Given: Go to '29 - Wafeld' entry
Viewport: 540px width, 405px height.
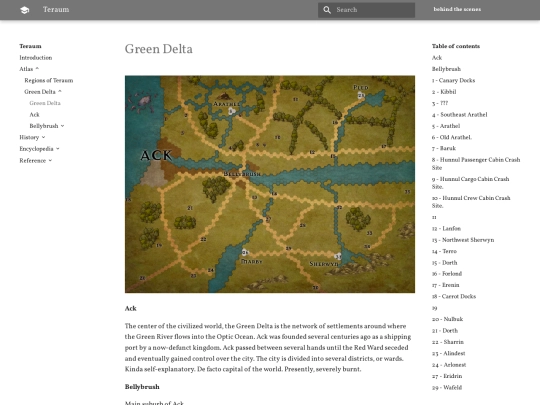Looking at the screenshot, I should 447,387.
